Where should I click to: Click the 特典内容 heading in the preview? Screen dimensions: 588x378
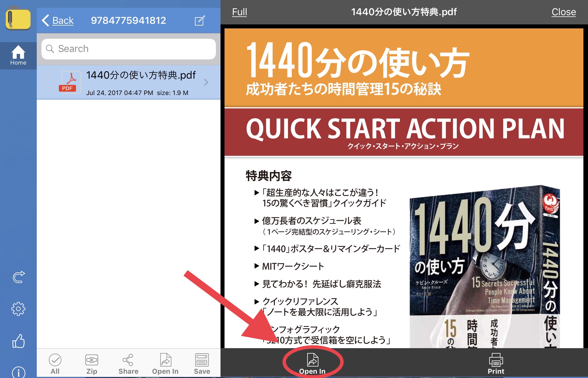tap(268, 176)
